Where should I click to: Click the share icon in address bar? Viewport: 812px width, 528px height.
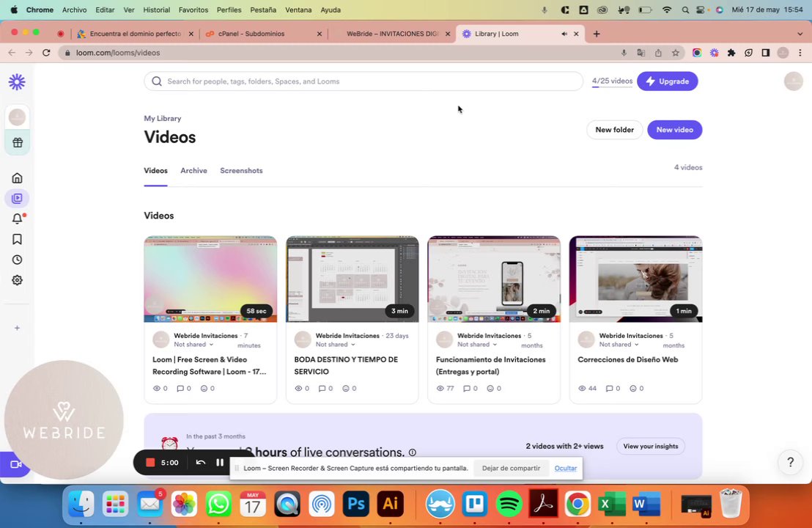pos(658,53)
